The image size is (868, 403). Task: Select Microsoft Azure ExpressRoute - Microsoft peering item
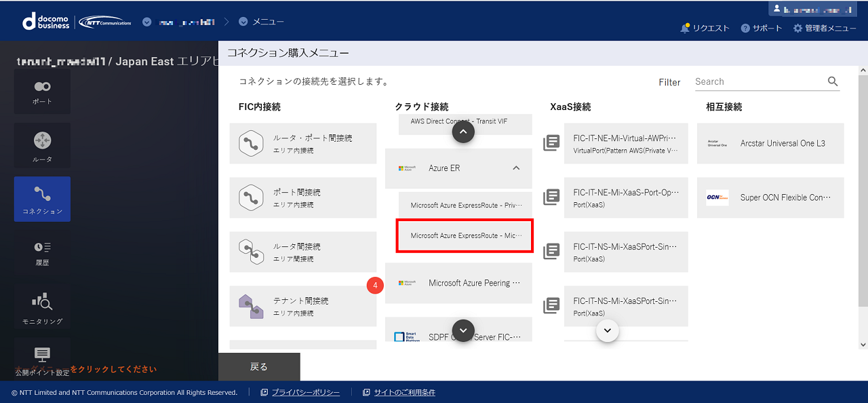pos(465,236)
